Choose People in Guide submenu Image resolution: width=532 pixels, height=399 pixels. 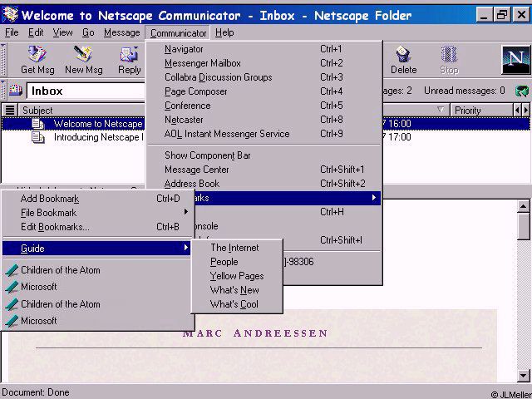pos(236,262)
